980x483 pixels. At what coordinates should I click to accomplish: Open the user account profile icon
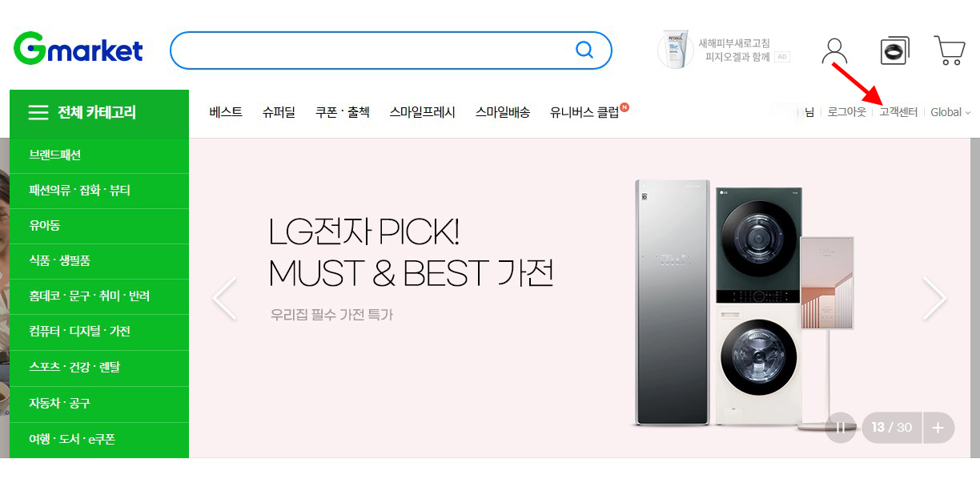834,50
